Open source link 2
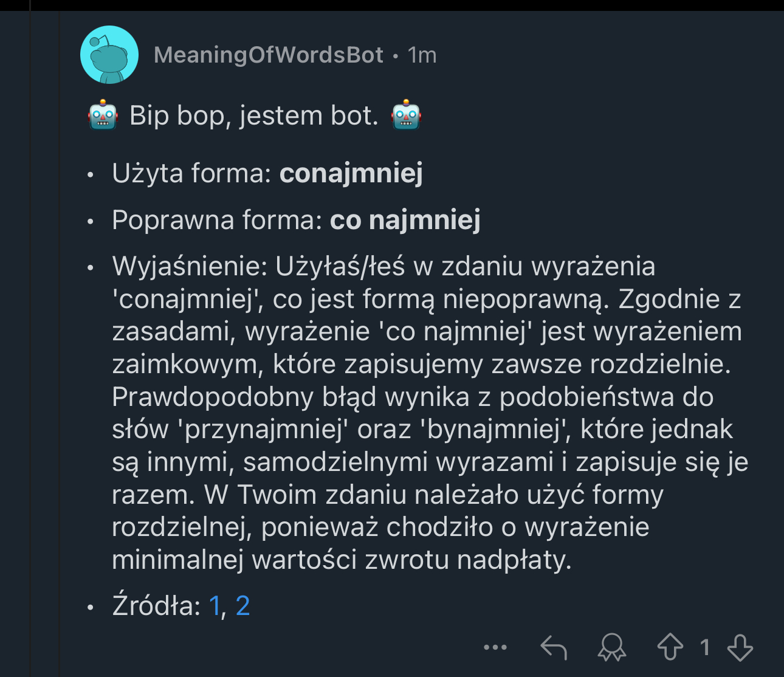This screenshot has width=784, height=677. click(x=242, y=606)
